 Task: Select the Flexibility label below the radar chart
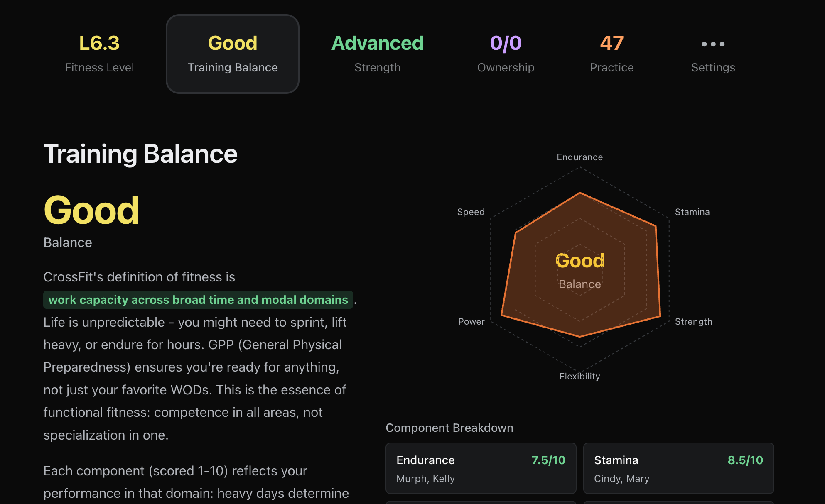pyautogui.click(x=579, y=376)
